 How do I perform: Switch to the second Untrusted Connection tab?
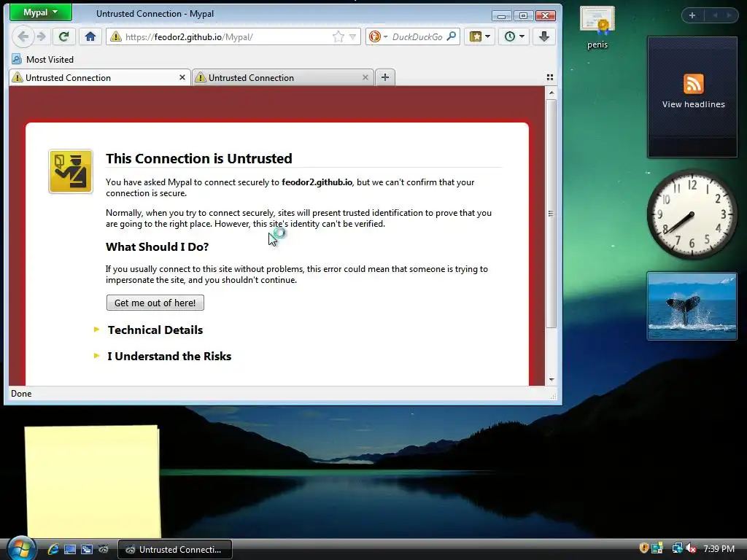[282, 77]
